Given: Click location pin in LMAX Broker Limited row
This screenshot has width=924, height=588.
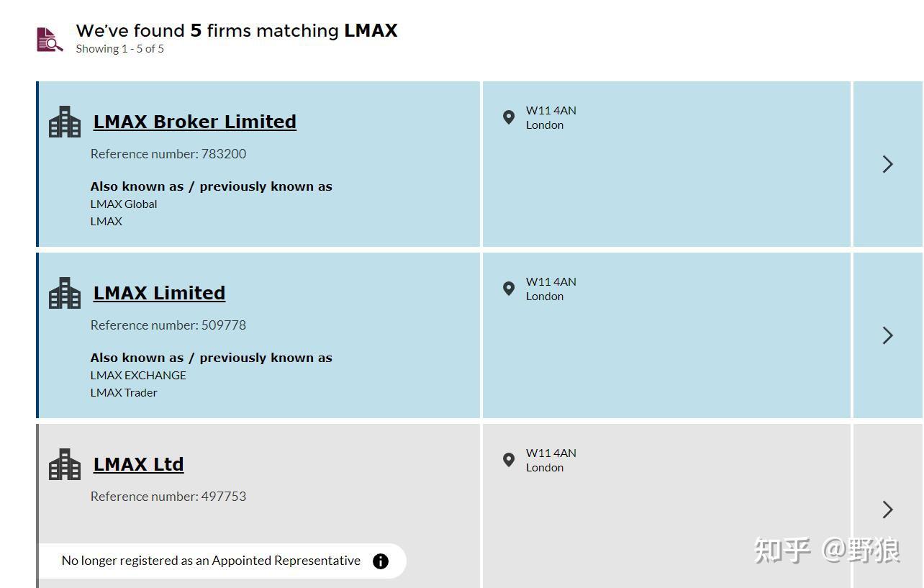Looking at the screenshot, I should click(509, 117).
